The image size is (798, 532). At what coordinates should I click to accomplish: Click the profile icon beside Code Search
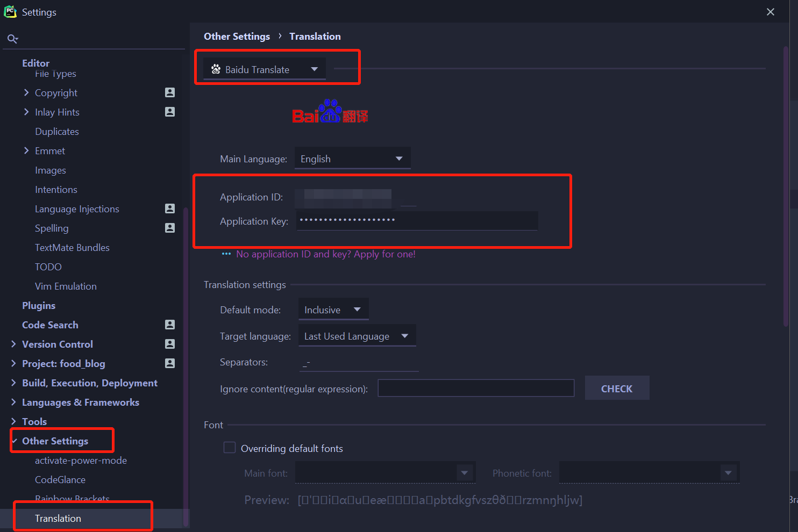[170, 325]
